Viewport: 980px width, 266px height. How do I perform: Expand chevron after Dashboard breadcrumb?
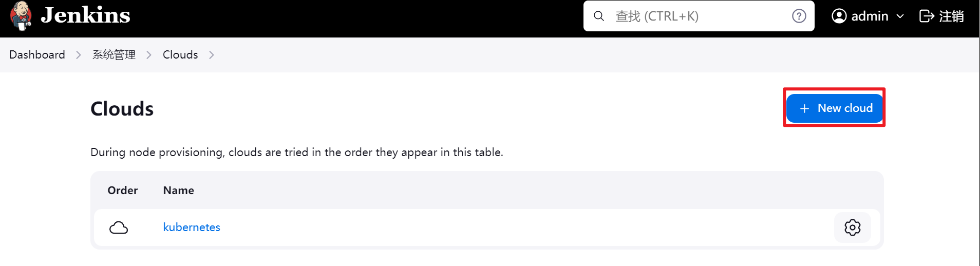(x=79, y=54)
